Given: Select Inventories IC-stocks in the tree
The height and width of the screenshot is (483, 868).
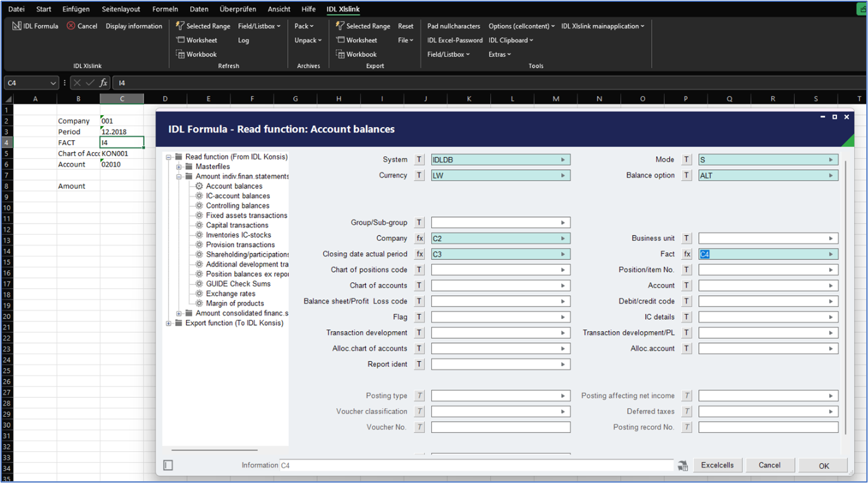Looking at the screenshot, I should [232, 235].
